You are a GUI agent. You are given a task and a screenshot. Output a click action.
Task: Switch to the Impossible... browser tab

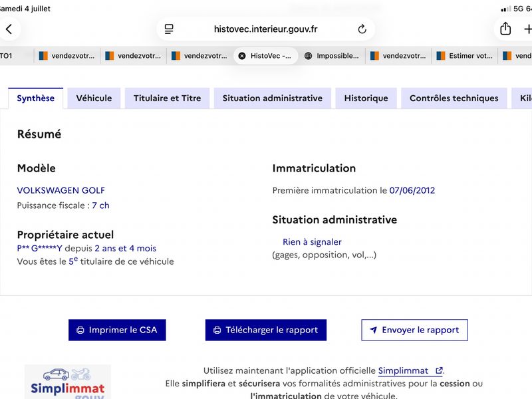(x=332, y=56)
